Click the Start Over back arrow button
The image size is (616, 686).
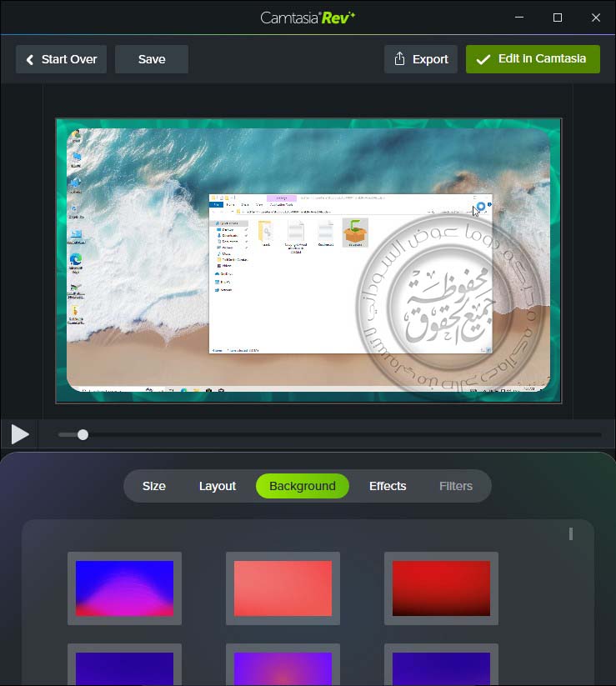coord(61,59)
